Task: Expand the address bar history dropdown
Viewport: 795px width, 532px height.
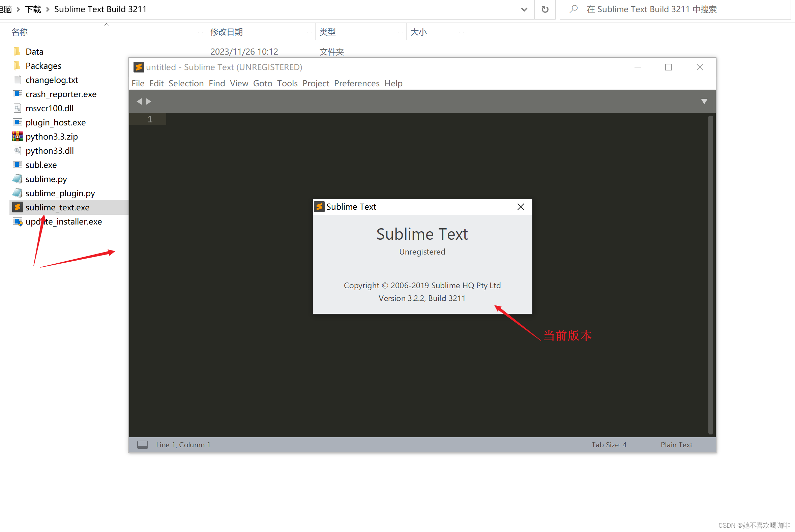Action: point(524,9)
